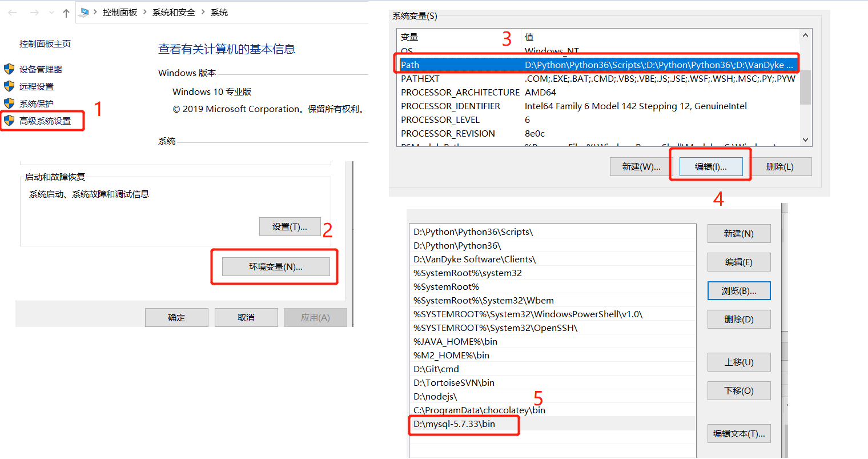Go forward with the forward arrow
The image size is (868, 459).
pyautogui.click(x=34, y=13)
